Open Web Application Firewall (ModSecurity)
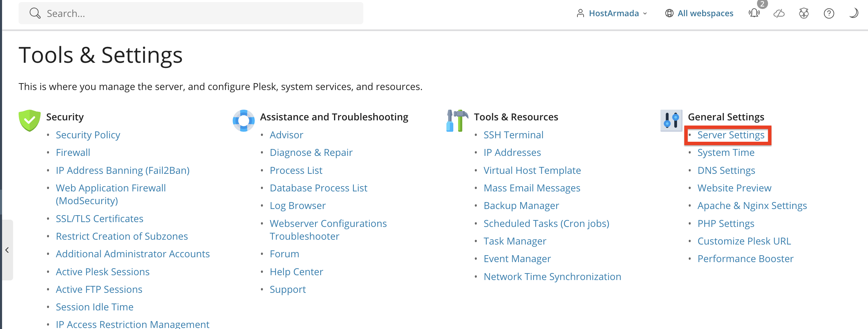The width and height of the screenshot is (868, 329). click(x=111, y=194)
